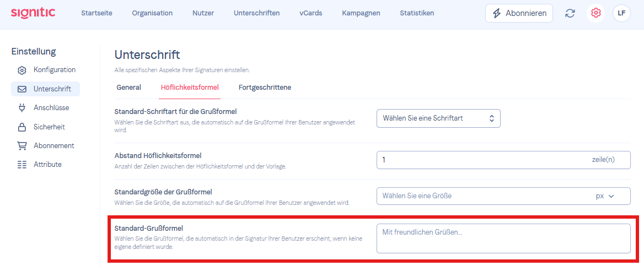Expand the px unit dropdown
Screen dimensions: 644x266
pos(605,196)
